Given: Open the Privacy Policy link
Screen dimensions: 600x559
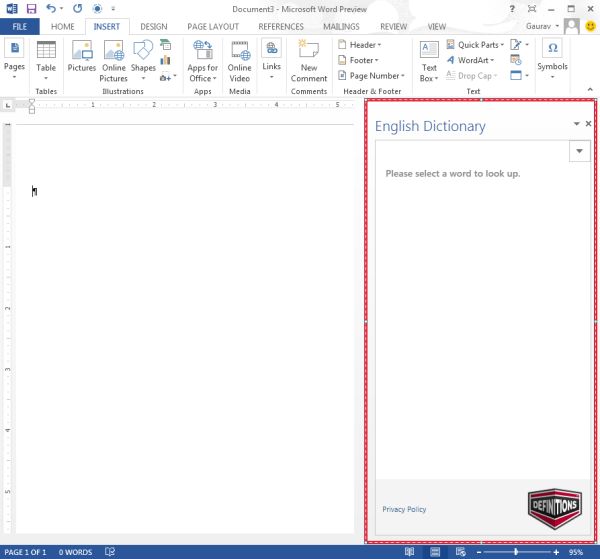Looking at the screenshot, I should point(404,509).
